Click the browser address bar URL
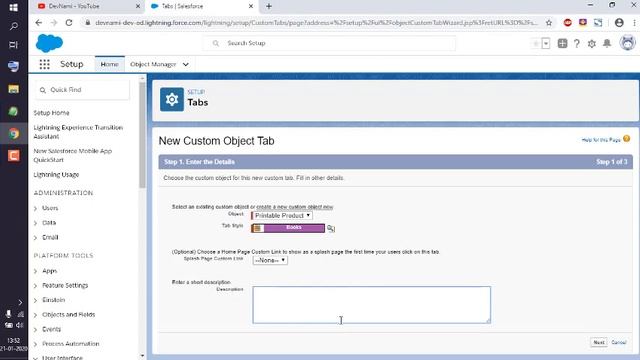Image resolution: width=640 pixels, height=360 pixels. tap(316, 23)
